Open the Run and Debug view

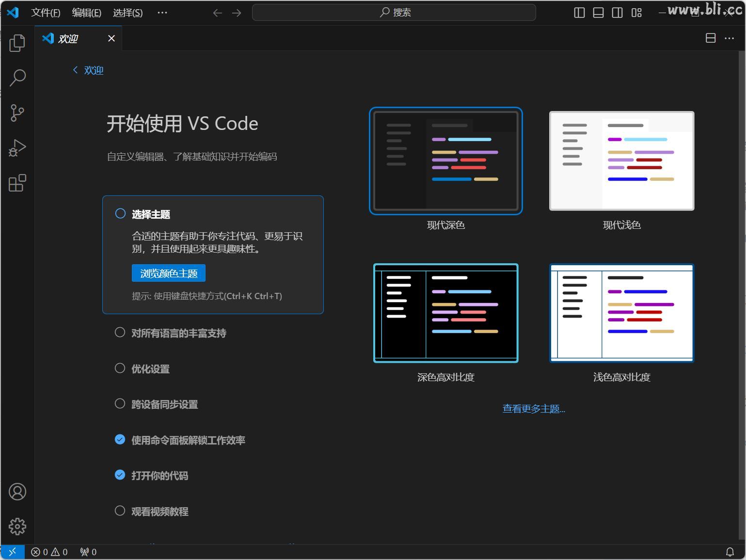click(x=17, y=147)
